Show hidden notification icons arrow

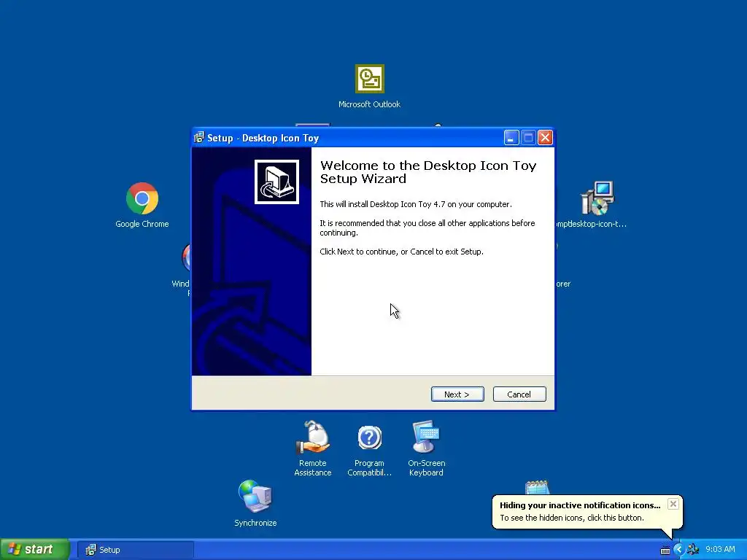[679, 550]
